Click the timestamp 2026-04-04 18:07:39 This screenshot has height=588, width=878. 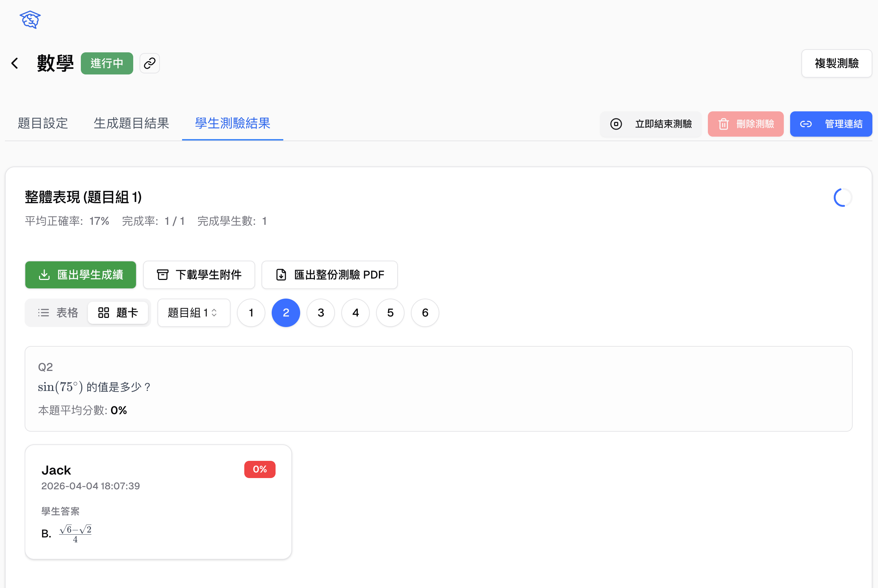pos(90,486)
